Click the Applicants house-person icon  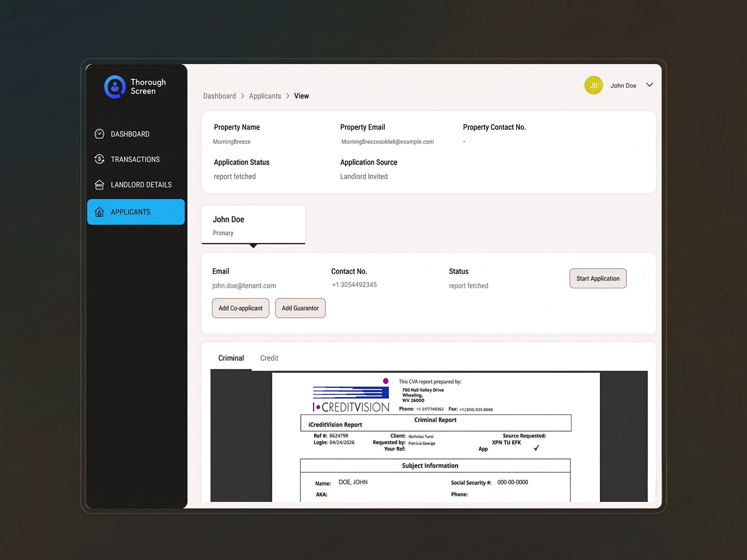pyautogui.click(x=100, y=212)
